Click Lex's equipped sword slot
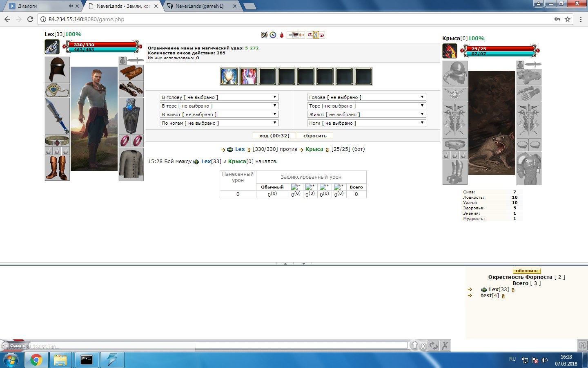The image size is (588, 368). (x=57, y=116)
